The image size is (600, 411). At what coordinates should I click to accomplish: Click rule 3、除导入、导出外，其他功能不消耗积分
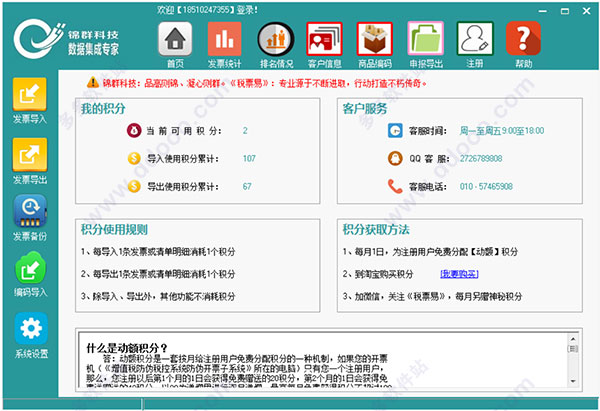pos(158,296)
